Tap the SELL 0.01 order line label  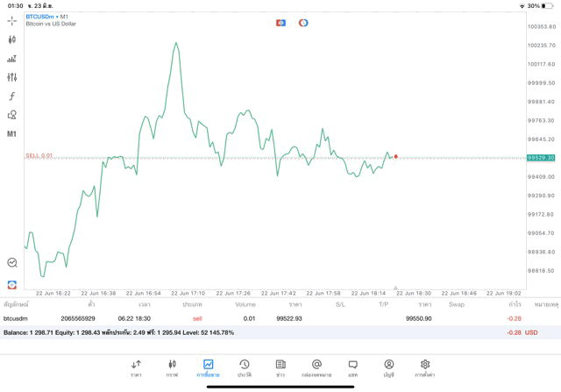click(39, 155)
